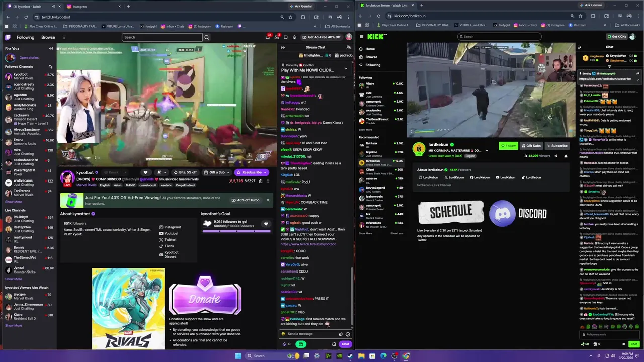
Task: Click Kick green Chat send button
Action: coord(634,344)
